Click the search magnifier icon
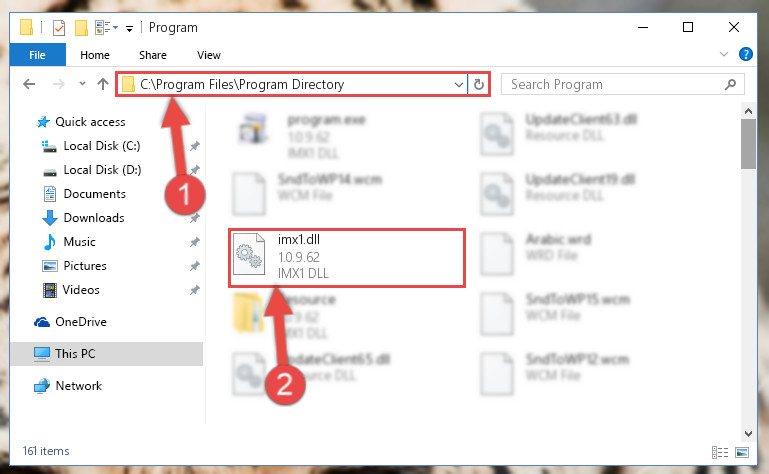 click(x=730, y=84)
